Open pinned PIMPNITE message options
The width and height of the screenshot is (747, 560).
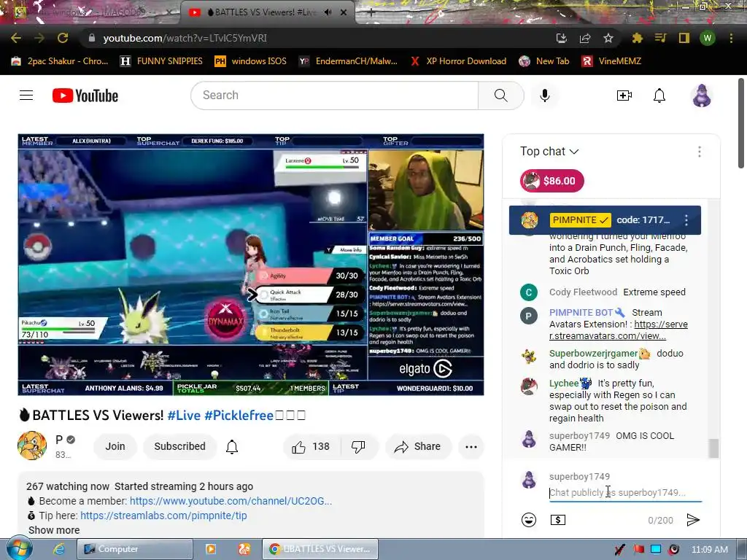tap(686, 220)
